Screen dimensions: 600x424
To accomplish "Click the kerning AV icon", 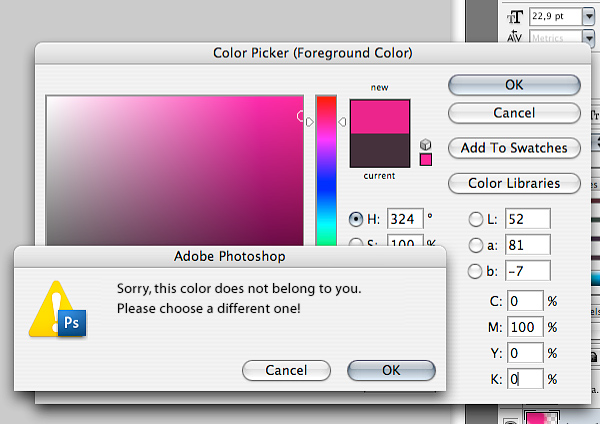I will click(516, 38).
